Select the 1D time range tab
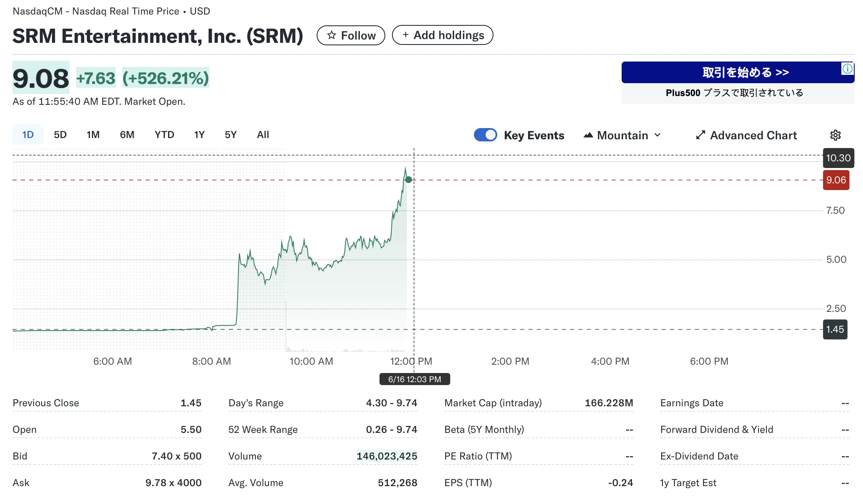 [x=28, y=135]
